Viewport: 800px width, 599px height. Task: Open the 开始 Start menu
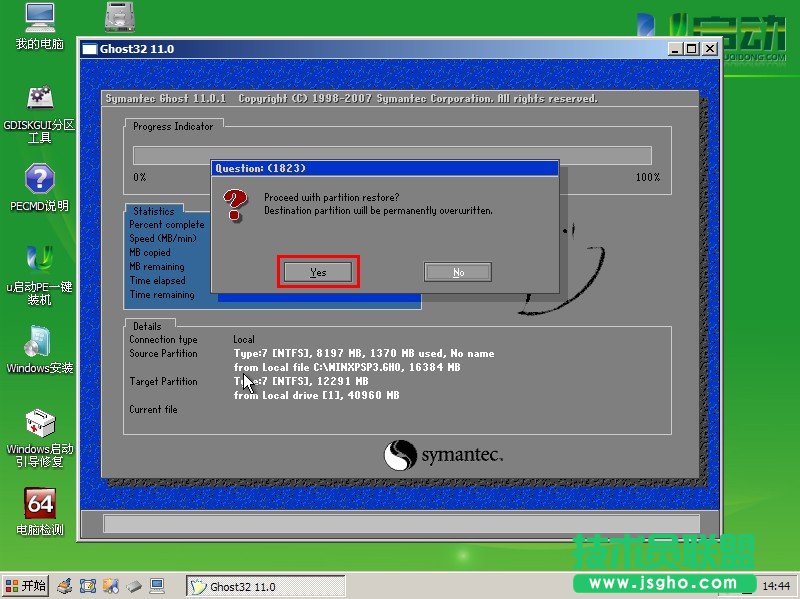(26, 586)
